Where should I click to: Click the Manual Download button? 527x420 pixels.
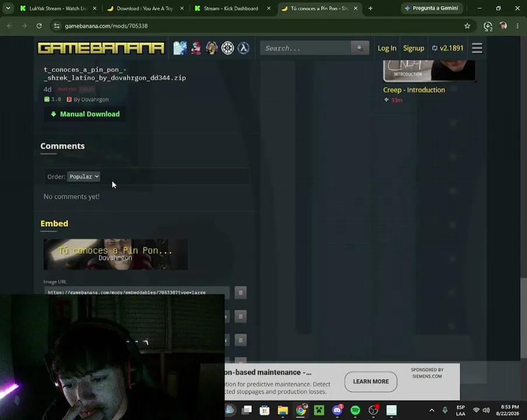[85, 114]
